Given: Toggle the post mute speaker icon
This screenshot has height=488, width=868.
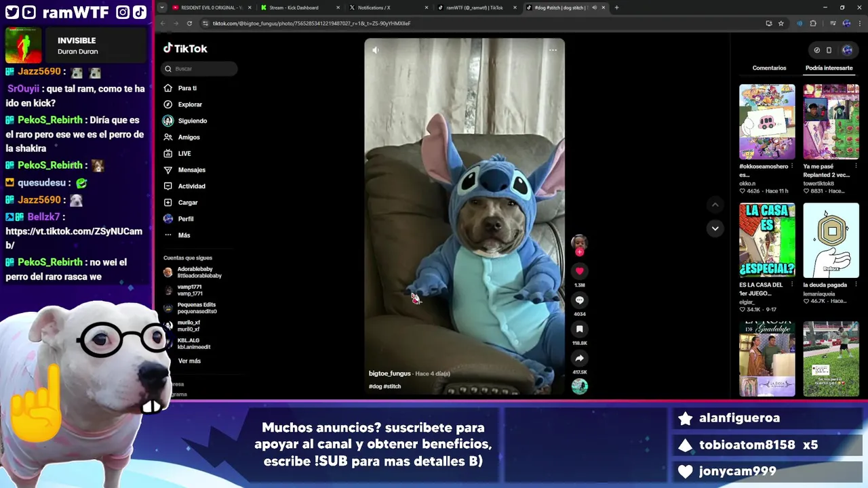Looking at the screenshot, I should pos(376,49).
